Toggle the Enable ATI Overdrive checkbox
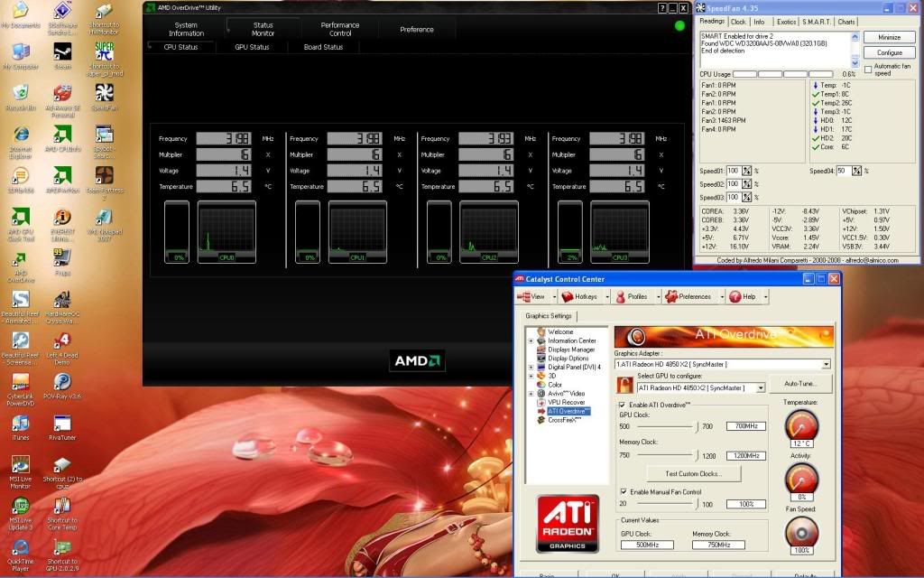Viewport: 924px width, 578px height. coord(623,406)
